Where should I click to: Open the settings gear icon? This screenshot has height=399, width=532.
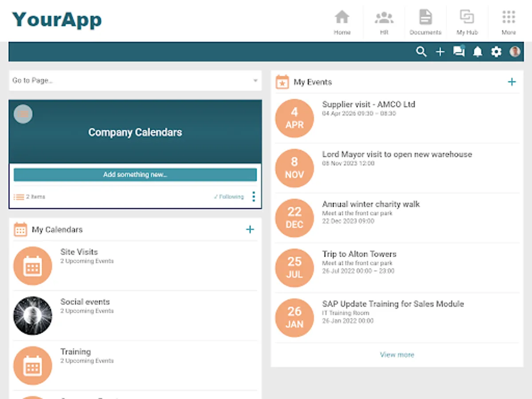[496, 52]
